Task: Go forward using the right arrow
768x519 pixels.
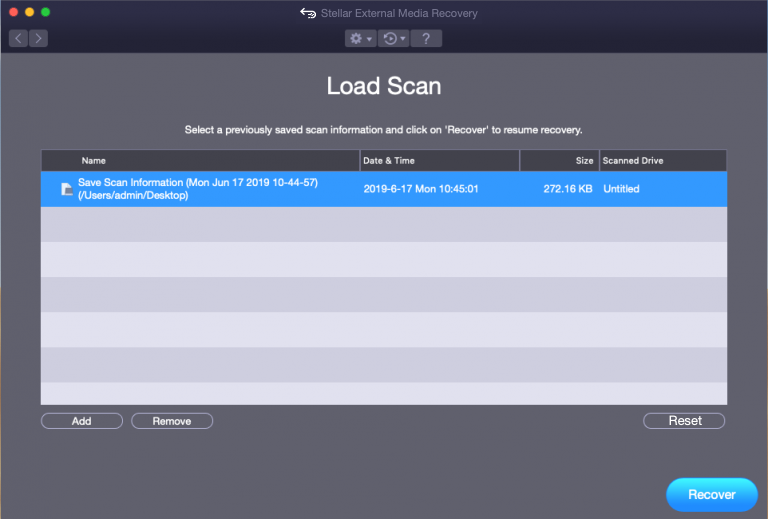Action: click(x=38, y=38)
